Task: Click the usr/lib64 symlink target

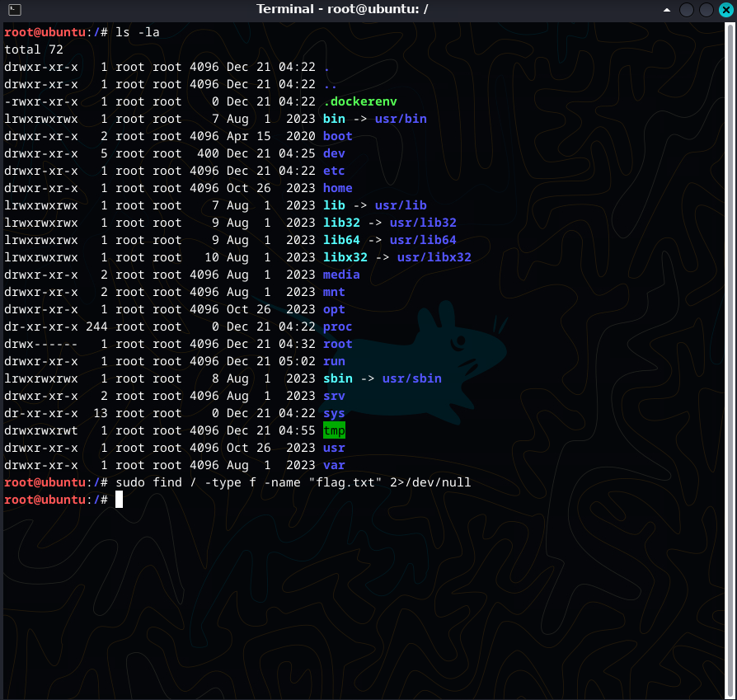Action: [x=421, y=240]
